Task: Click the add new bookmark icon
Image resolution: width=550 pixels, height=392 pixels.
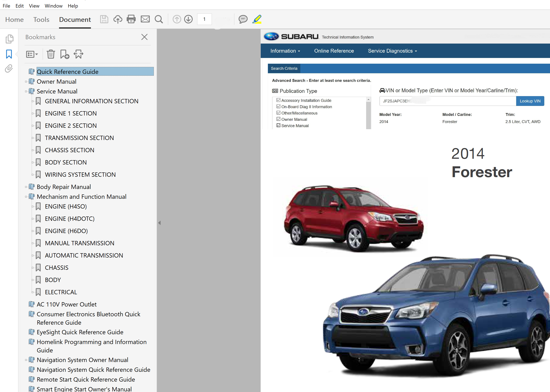Action: [x=65, y=54]
